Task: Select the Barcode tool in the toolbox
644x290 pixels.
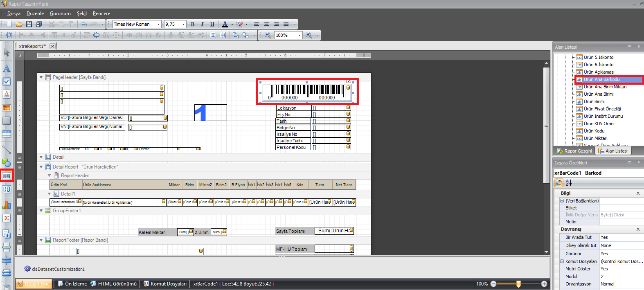Action: tap(7, 176)
